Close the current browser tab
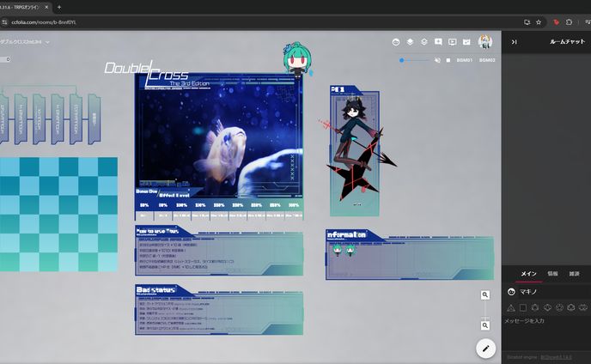 click(x=46, y=7)
